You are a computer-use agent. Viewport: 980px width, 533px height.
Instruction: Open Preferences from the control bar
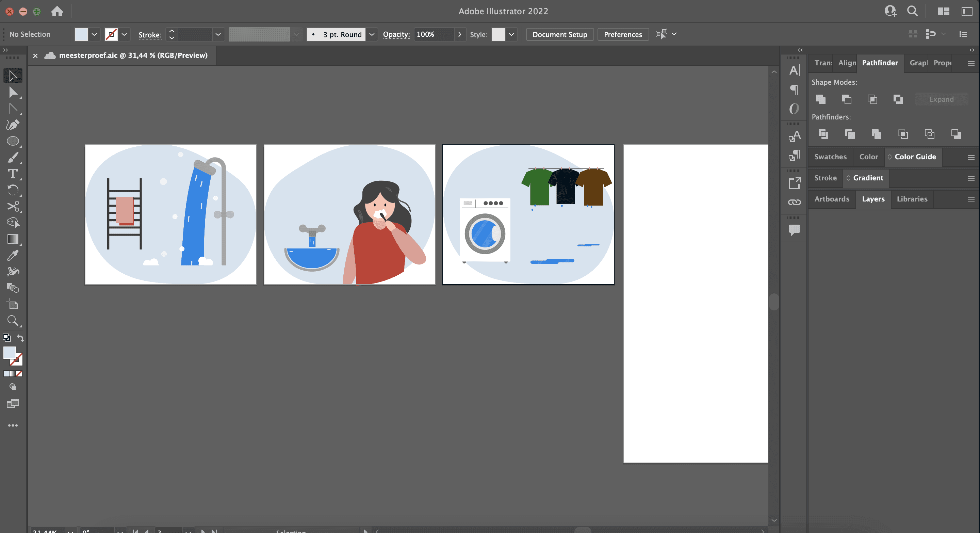[x=622, y=34]
